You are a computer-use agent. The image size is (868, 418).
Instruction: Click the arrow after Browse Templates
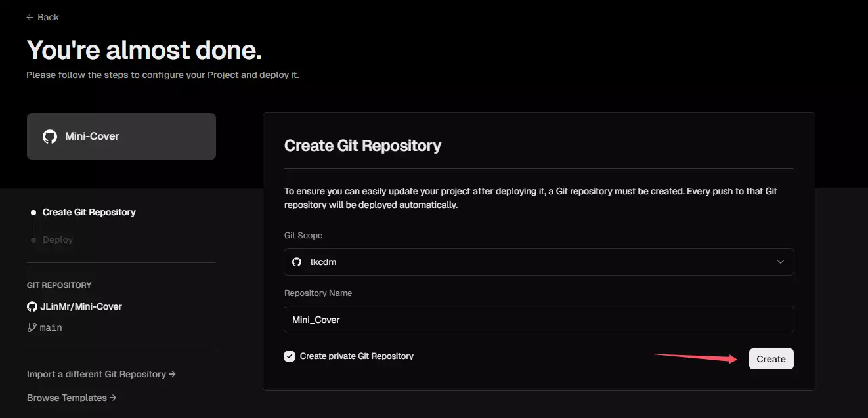(x=113, y=398)
